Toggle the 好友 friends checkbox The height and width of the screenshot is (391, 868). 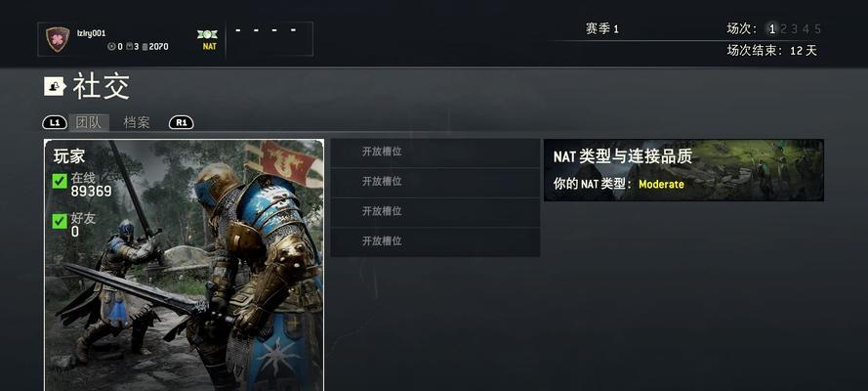point(60,222)
